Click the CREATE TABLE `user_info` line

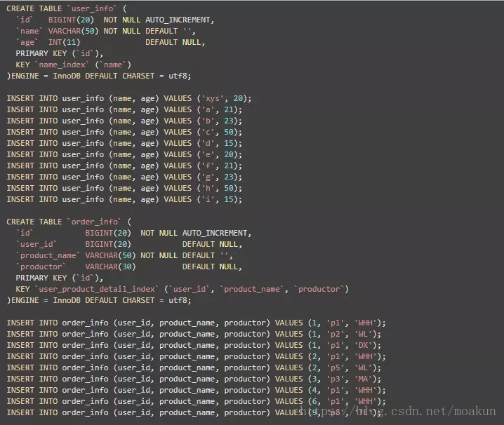click(67, 8)
